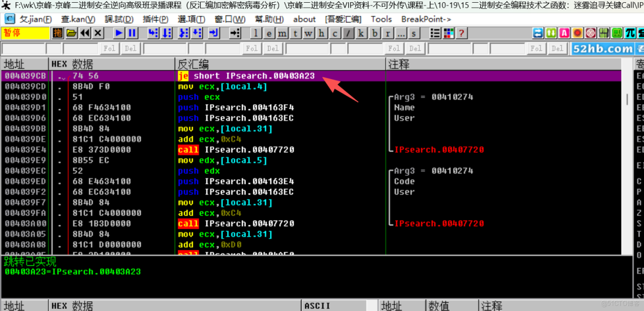Show Windows via the w button
This screenshot has width=644, height=311.
point(308,33)
